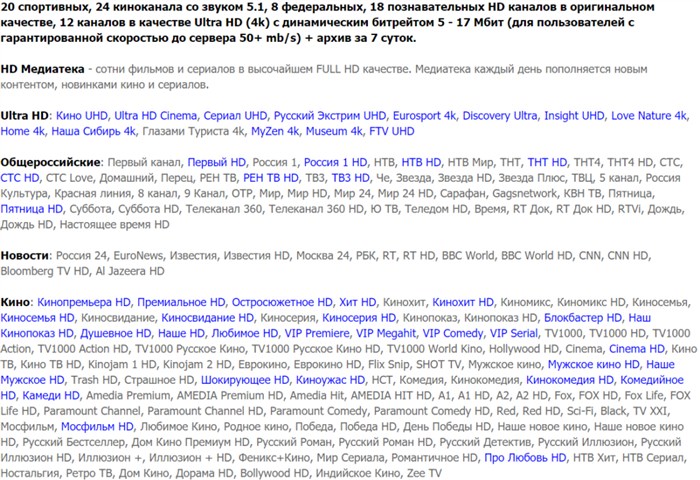
Task: Select the Zee TV text
Action: pyautogui.click(x=424, y=473)
